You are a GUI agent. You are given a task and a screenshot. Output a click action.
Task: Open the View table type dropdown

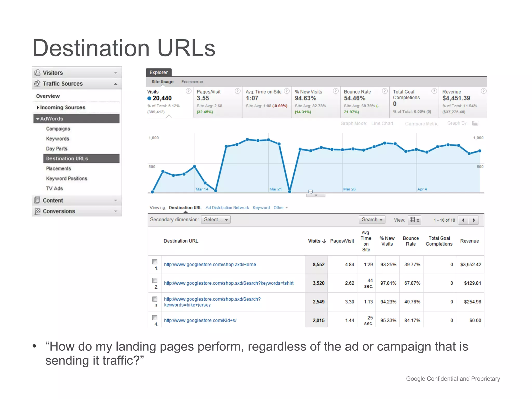click(414, 220)
